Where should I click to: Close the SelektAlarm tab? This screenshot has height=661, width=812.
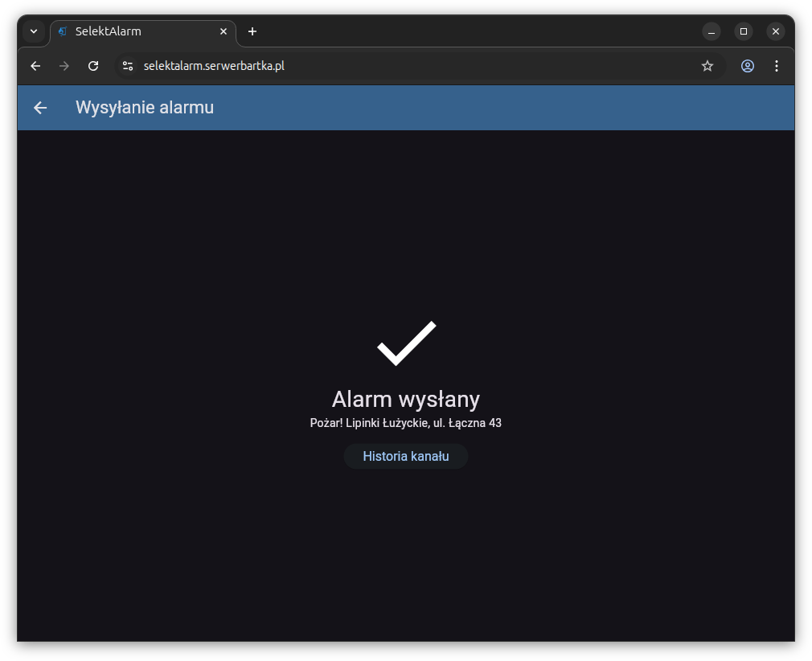point(224,31)
